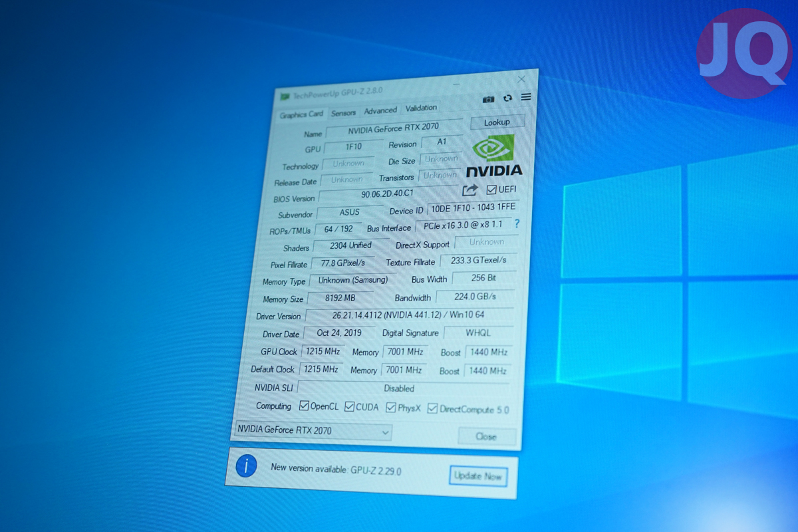Screen dimensions: 798x532
Task: Click the Memory Type value Unknown (Samsung)
Action: click(x=352, y=281)
